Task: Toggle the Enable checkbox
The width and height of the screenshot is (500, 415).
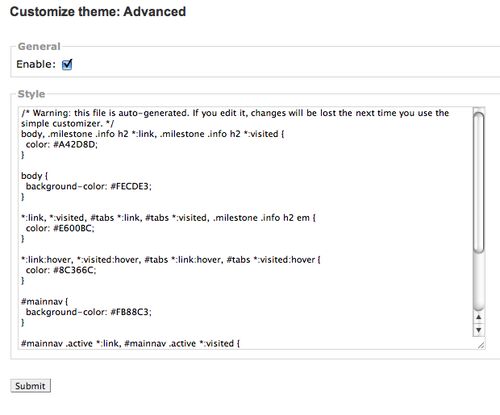Action: click(67, 64)
